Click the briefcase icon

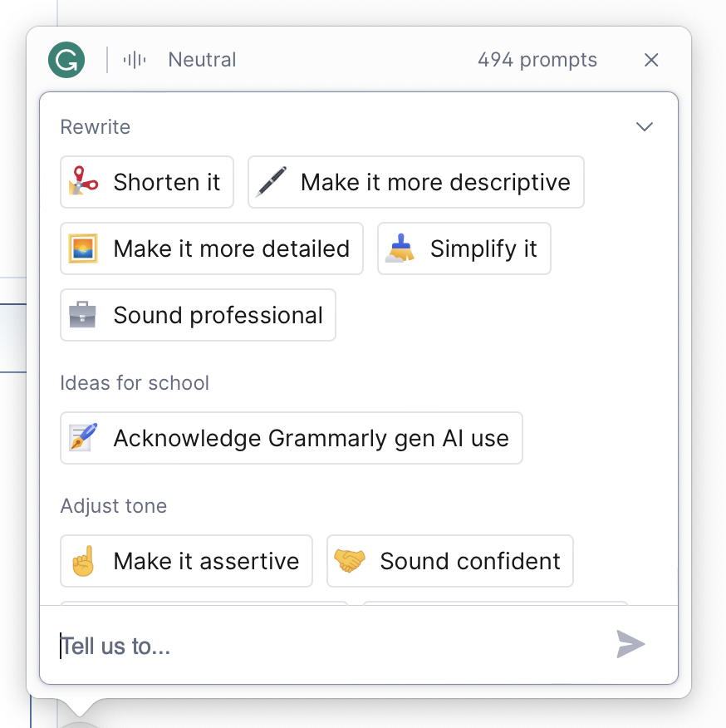click(82, 315)
